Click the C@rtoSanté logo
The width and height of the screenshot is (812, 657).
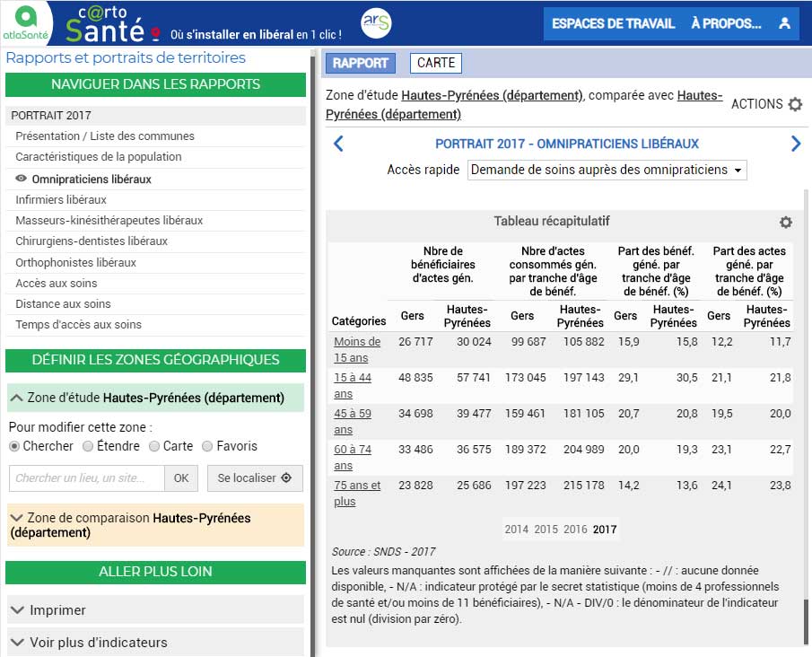[106, 24]
